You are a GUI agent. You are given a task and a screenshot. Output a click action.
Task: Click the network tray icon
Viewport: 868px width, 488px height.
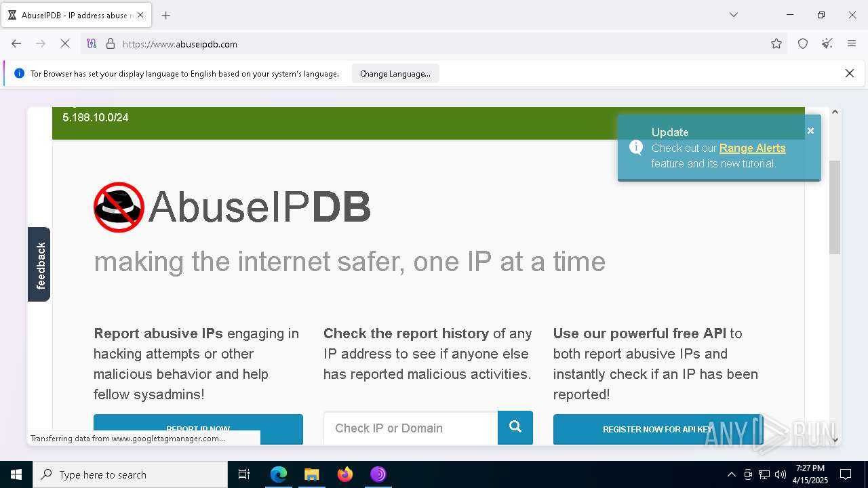(764, 474)
